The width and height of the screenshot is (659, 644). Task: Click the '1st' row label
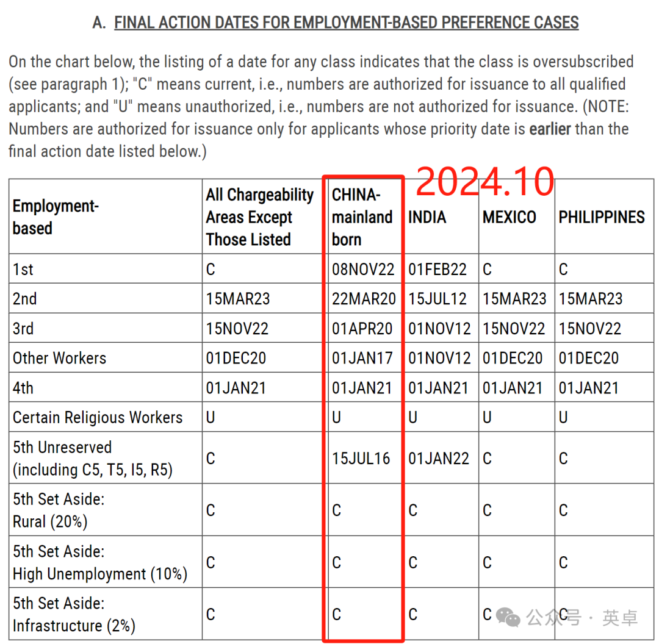point(23,270)
